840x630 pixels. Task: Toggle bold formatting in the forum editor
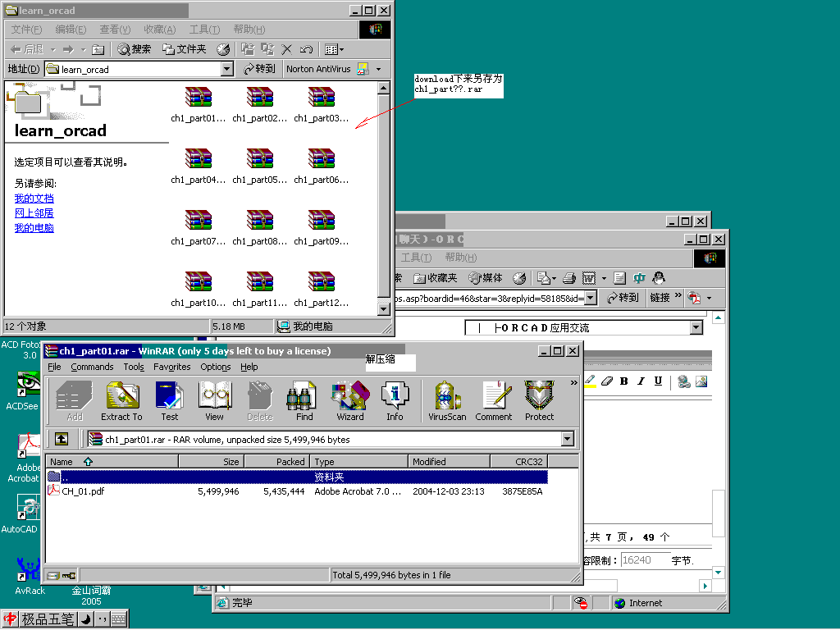(623, 381)
